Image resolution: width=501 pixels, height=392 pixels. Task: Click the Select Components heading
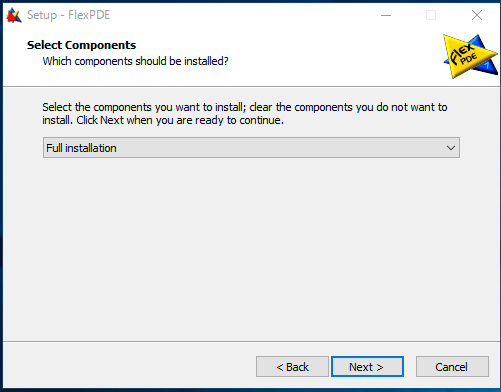(x=81, y=45)
